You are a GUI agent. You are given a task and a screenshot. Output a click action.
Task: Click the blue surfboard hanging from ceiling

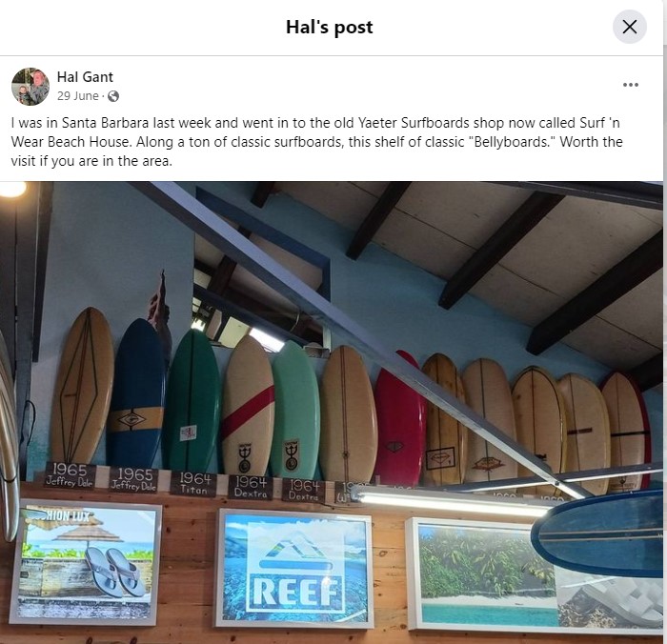[598, 533]
